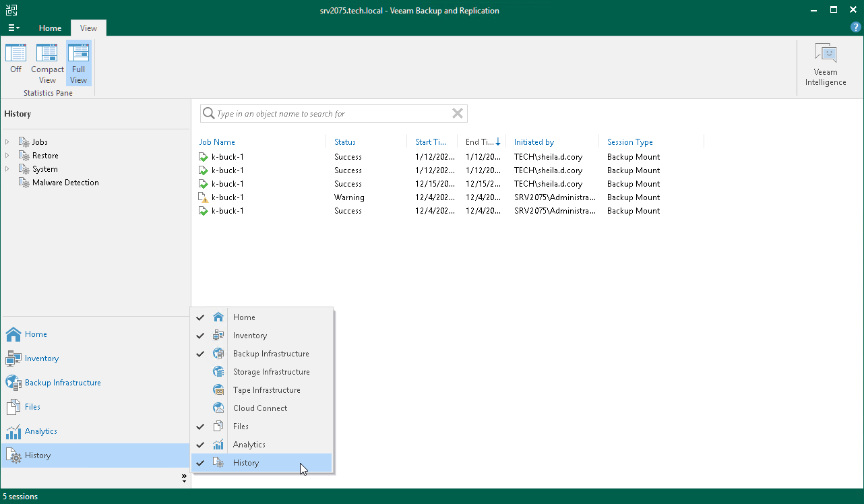Click the Malware Detection node icon
Viewport: 864px width, 504px height.
[x=24, y=182]
